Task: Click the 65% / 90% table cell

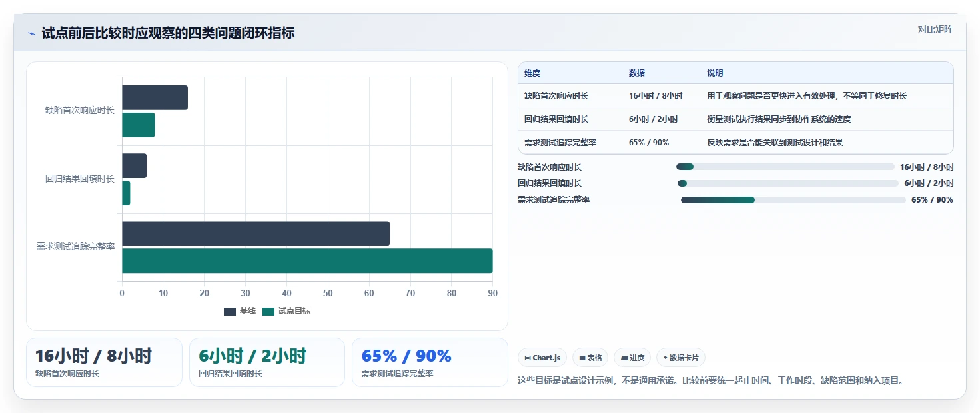Action: pos(649,143)
